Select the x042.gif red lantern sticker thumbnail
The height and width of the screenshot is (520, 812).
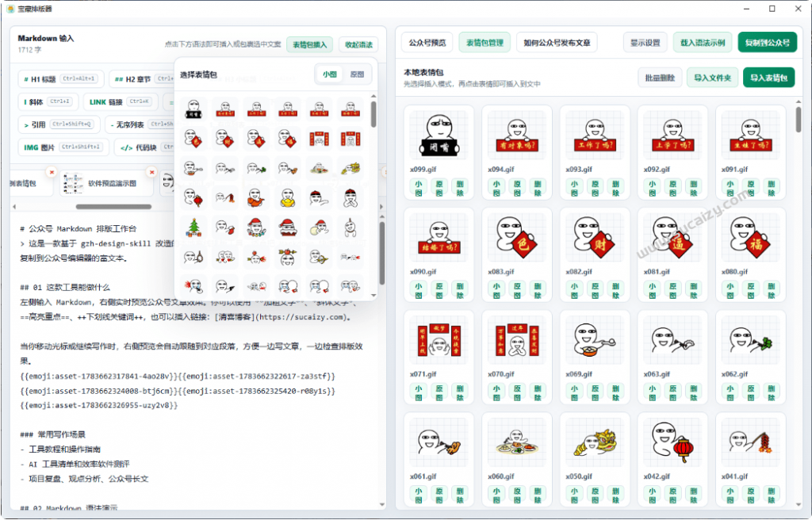(672, 443)
